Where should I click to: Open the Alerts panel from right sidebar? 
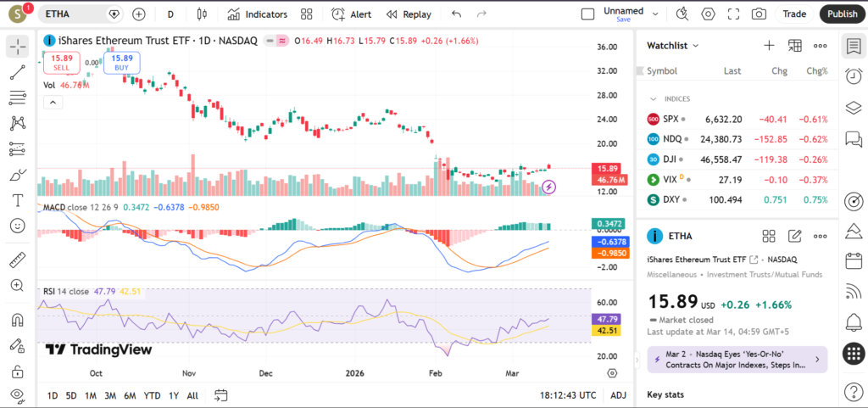tap(853, 322)
